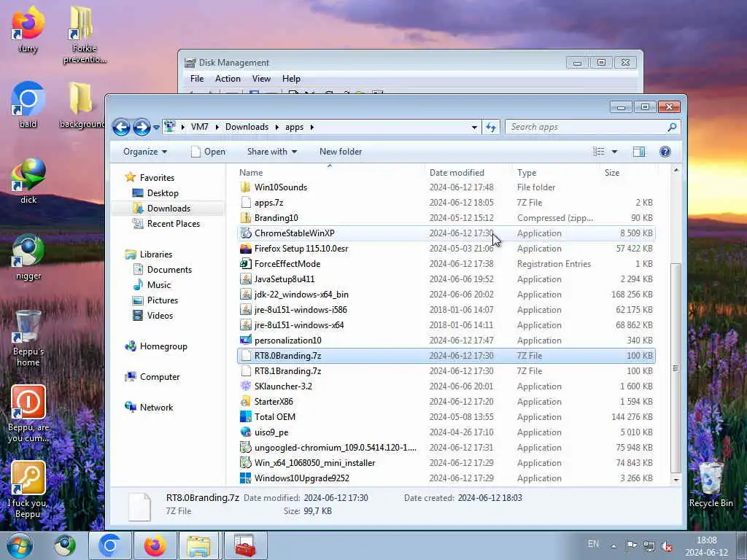Sort files by Name column
Viewport: 747px width, 560px height.
click(251, 172)
